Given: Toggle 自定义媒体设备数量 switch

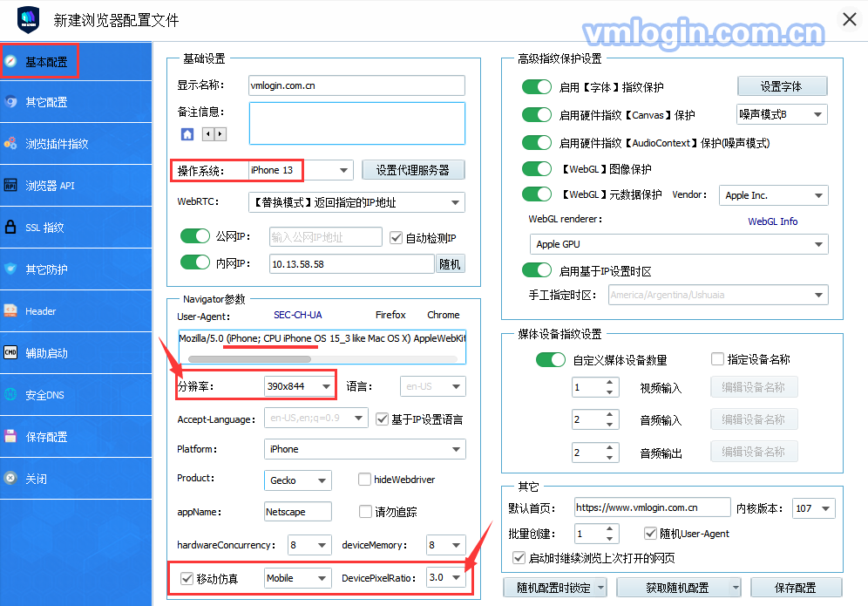Looking at the screenshot, I should pos(550,359).
